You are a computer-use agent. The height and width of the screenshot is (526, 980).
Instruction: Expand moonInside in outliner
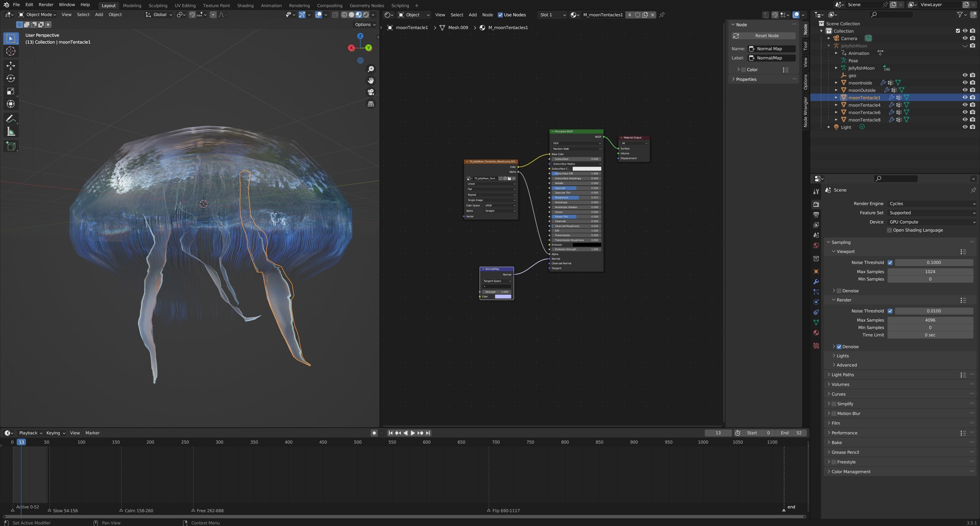836,83
